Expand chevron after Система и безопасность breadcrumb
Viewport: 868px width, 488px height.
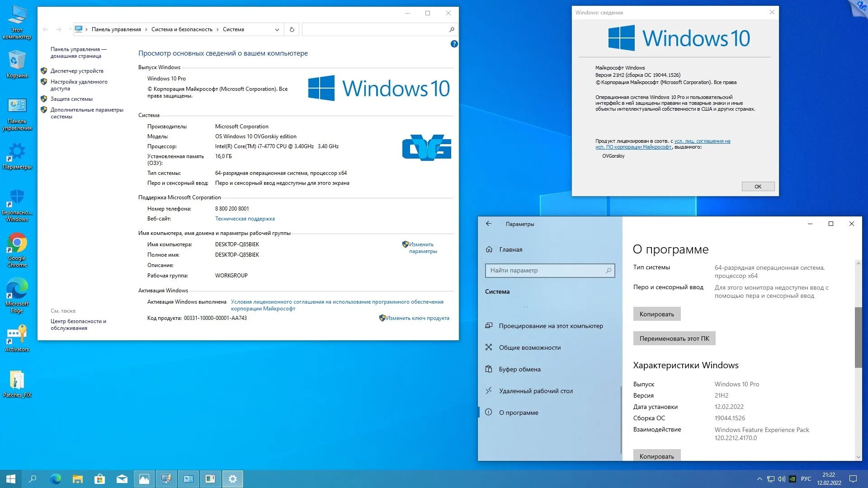[217, 29]
